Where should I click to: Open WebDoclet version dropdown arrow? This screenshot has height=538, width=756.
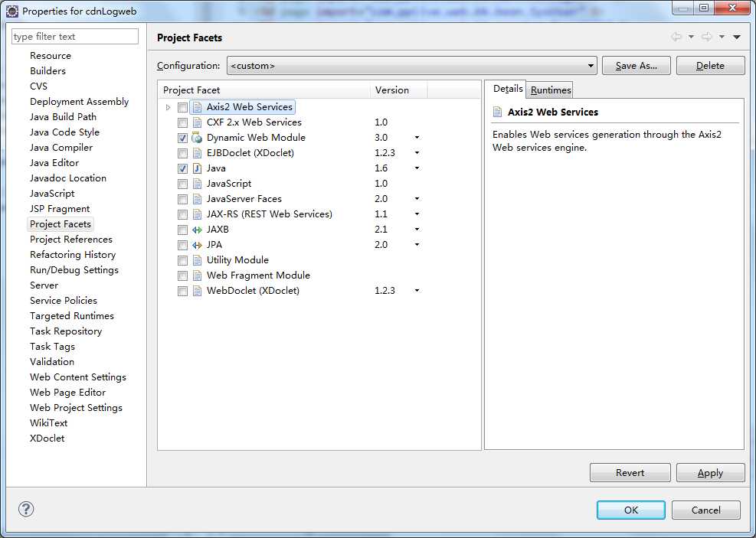(x=417, y=291)
